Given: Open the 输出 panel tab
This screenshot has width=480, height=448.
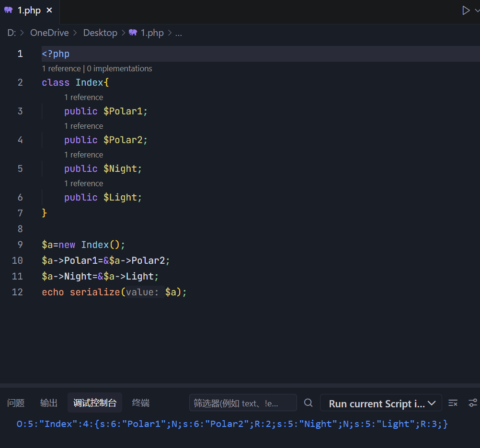Looking at the screenshot, I should coord(49,403).
